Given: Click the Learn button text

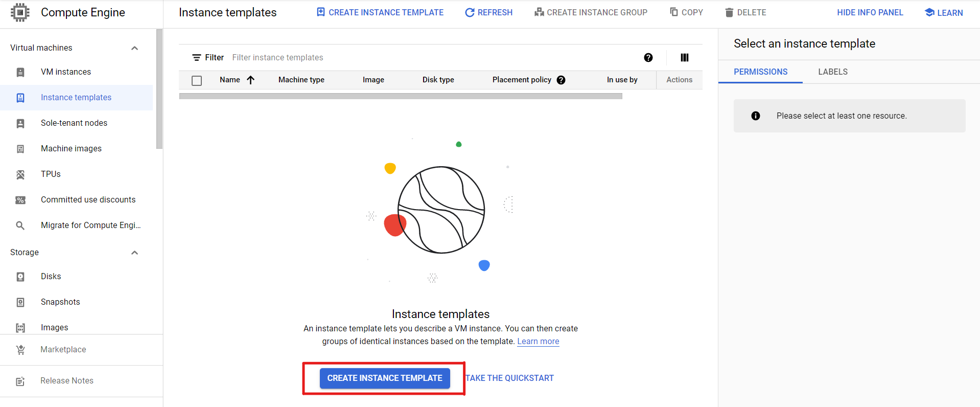Looking at the screenshot, I should click(x=950, y=13).
